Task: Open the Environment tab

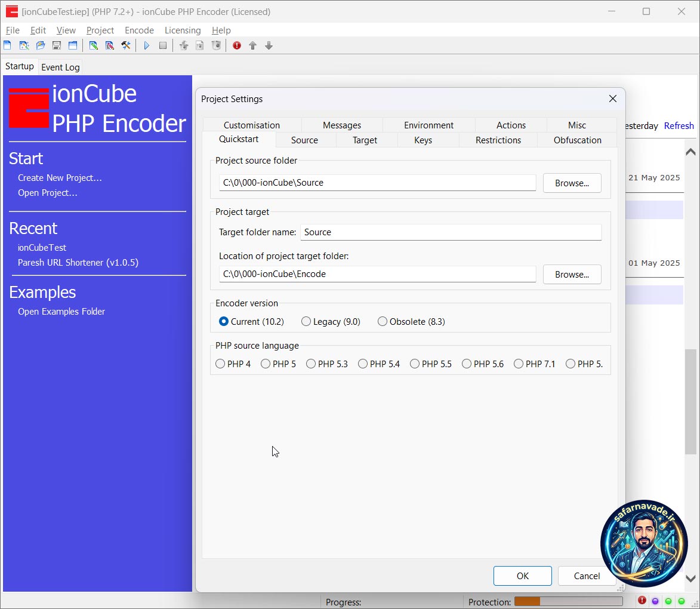Action: pos(428,125)
